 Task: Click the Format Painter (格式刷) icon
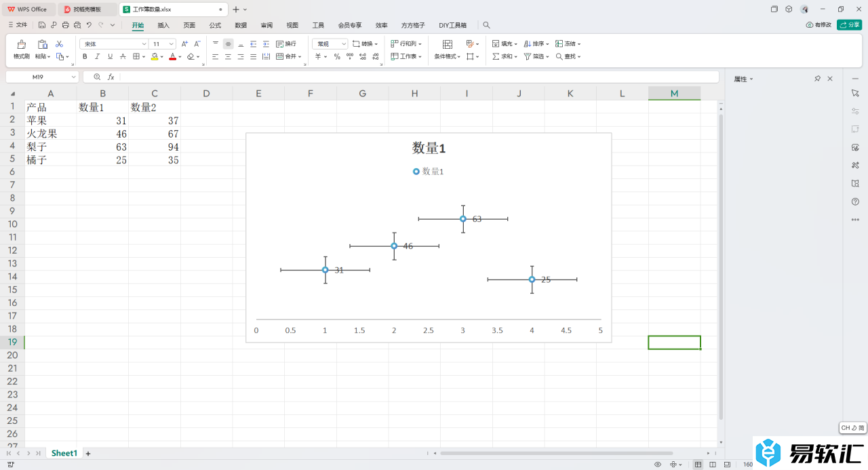coord(21,45)
